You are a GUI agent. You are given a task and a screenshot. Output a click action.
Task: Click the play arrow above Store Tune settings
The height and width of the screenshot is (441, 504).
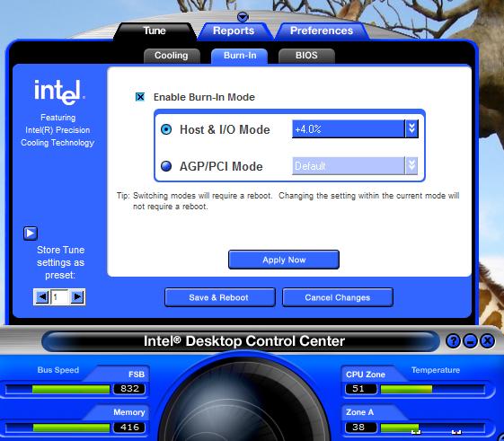[x=31, y=234]
